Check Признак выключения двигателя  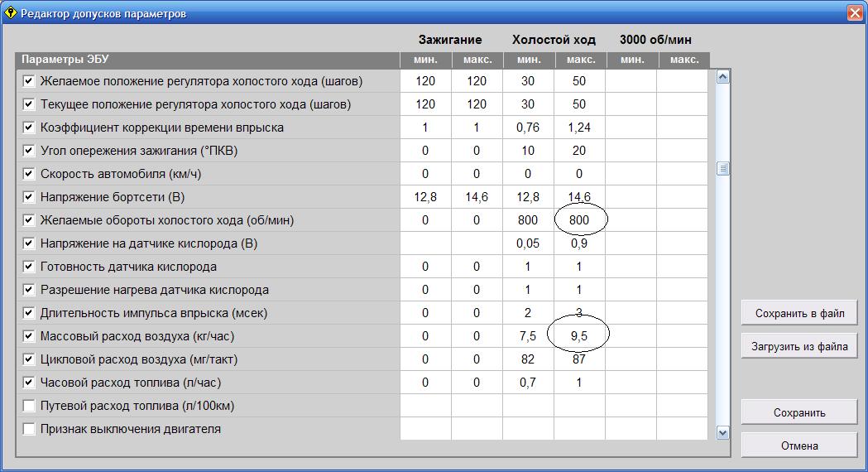tap(29, 429)
